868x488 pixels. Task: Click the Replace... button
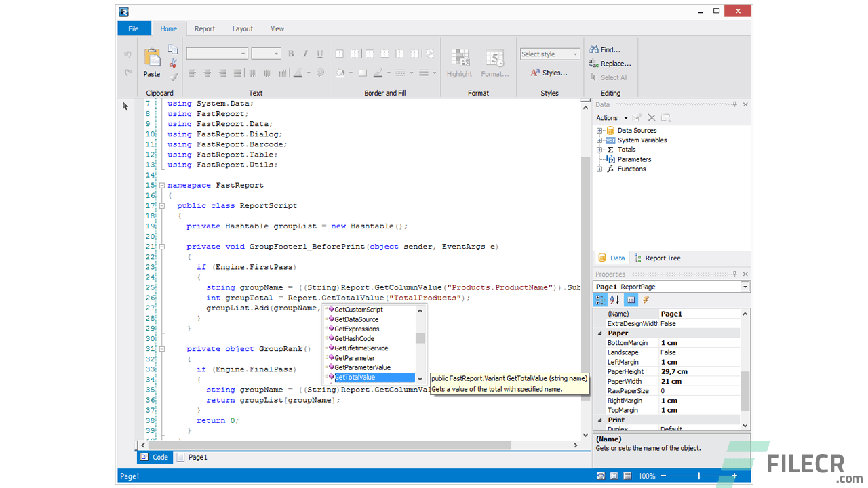tap(616, 64)
